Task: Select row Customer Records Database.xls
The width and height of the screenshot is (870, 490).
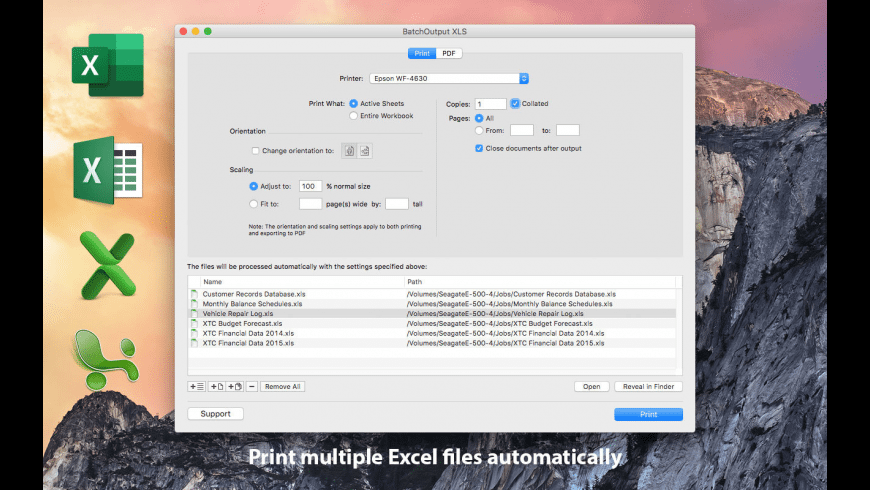Action: [x=432, y=294]
